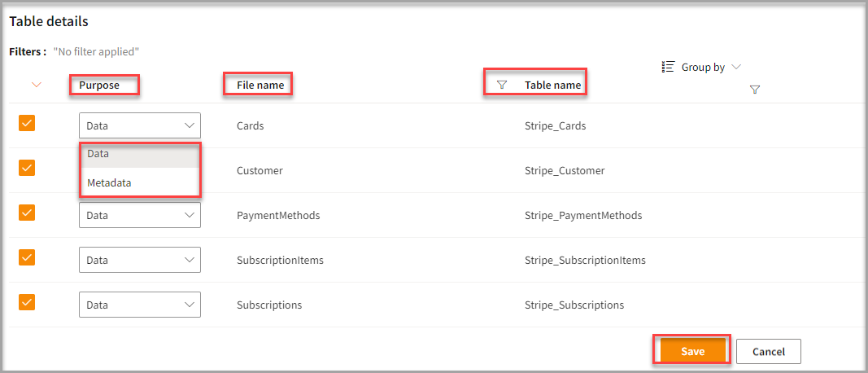The image size is (868, 373).
Task: Click the Cancel button
Action: 768,351
